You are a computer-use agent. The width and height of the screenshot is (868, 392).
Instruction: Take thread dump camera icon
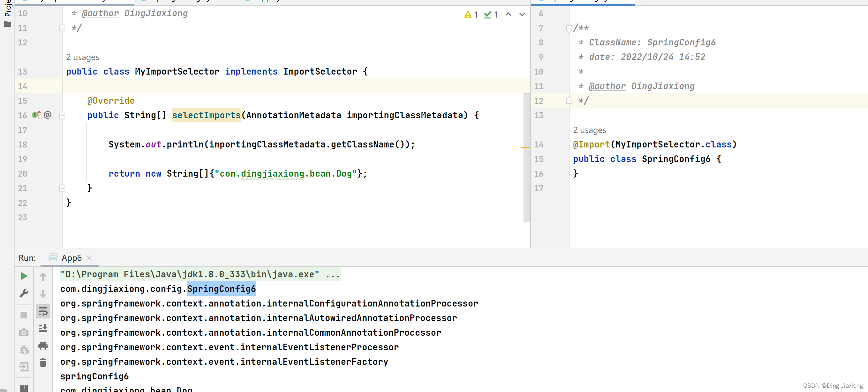[x=24, y=333]
